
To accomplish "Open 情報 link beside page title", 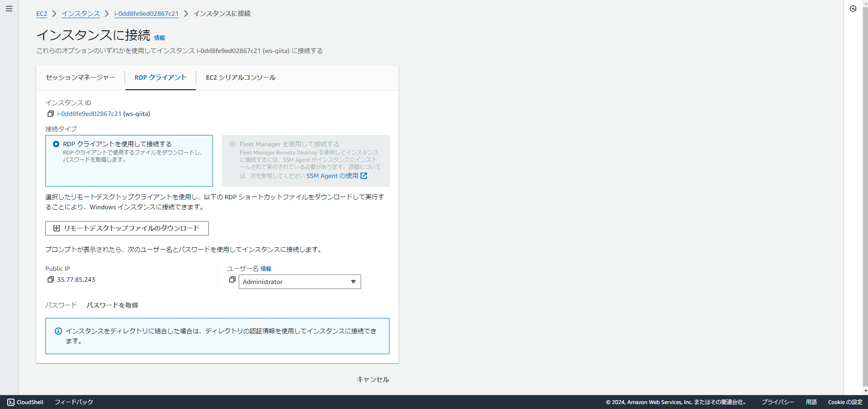I will coord(159,38).
